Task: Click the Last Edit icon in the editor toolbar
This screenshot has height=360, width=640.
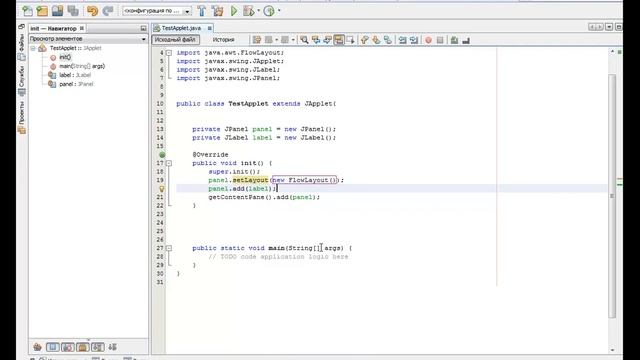Action: [x=257, y=40]
